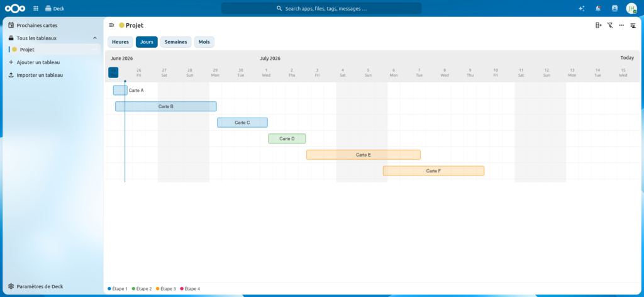Click Importer un tableau
This screenshot has width=644, height=297.
(x=52, y=75)
